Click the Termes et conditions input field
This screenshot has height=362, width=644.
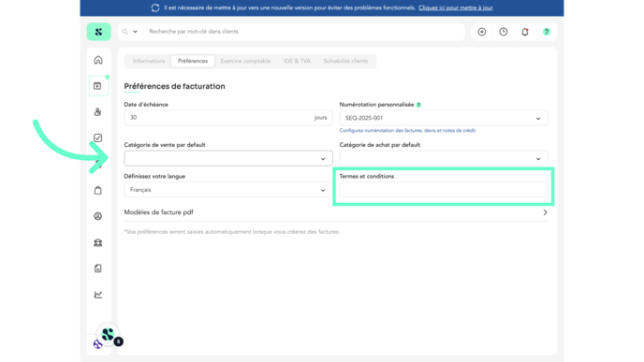coord(444,190)
